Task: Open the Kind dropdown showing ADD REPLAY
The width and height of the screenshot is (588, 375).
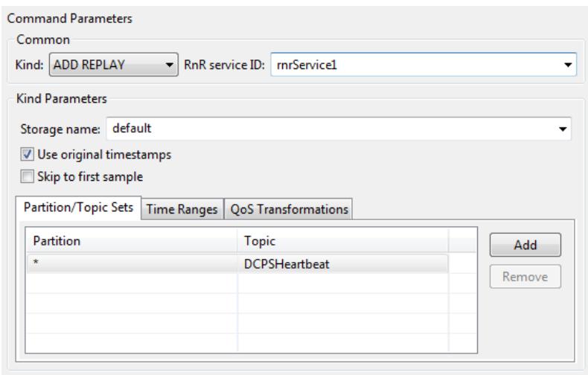Action: (113, 65)
